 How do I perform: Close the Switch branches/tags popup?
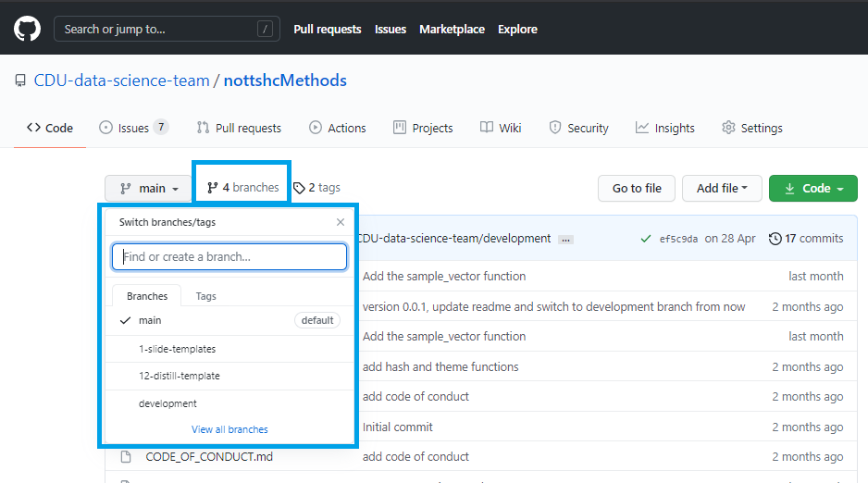[341, 222]
